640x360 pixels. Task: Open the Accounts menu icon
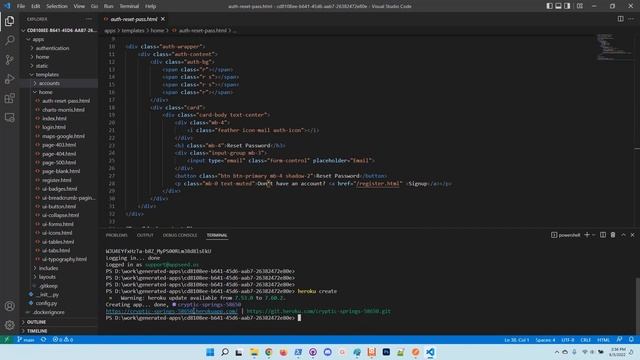(x=9, y=306)
